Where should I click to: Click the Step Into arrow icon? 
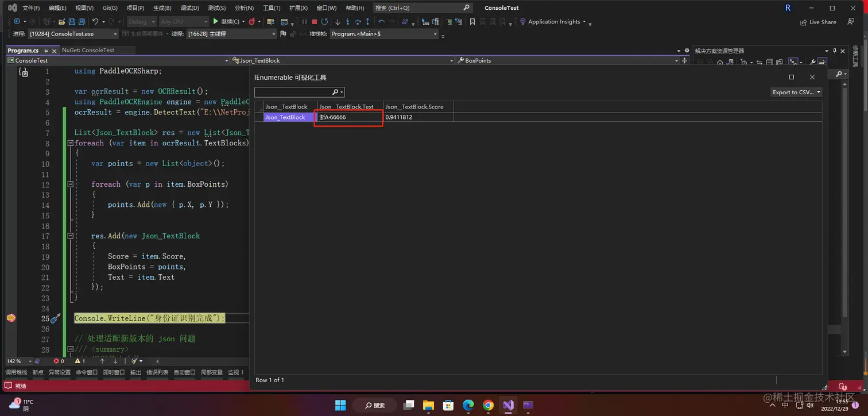click(347, 22)
